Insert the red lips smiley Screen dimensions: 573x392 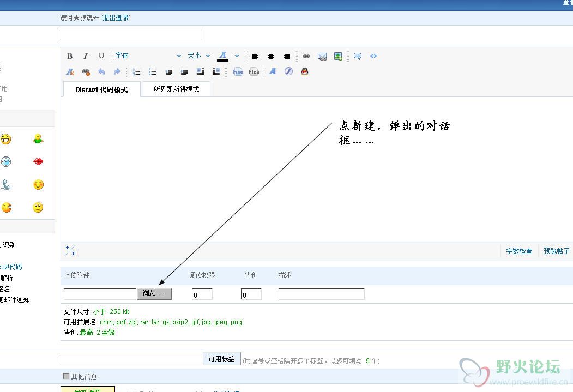[x=38, y=161]
